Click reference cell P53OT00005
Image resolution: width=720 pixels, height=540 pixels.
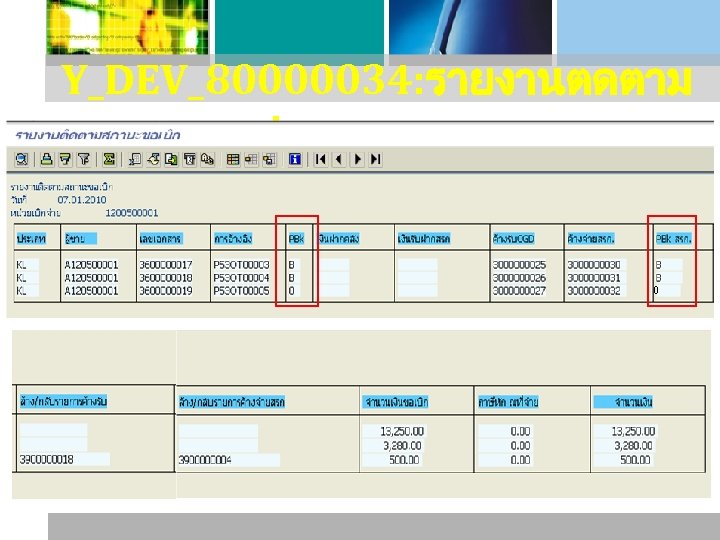coord(241,291)
